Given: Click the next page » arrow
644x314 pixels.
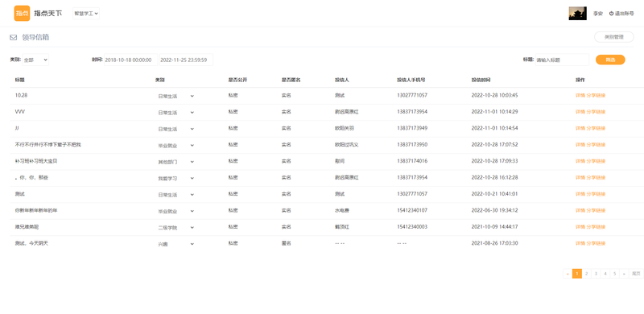Looking at the screenshot, I should (624, 273).
